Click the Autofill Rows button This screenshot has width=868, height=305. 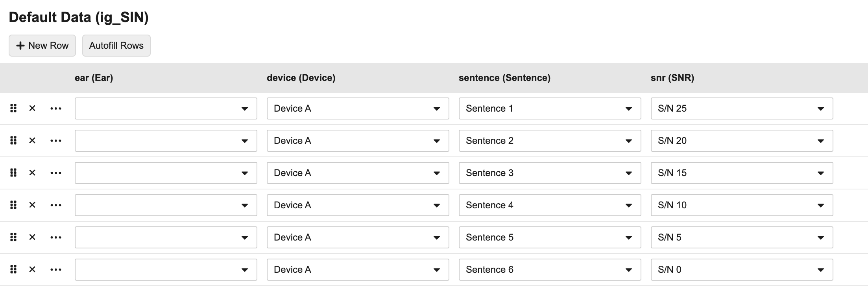click(116, 46)
